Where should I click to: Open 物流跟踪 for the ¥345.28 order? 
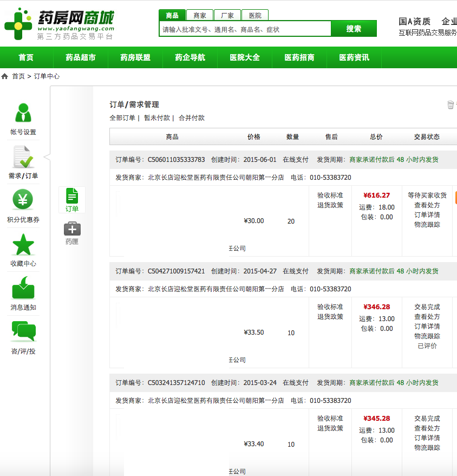click(427, 447)
